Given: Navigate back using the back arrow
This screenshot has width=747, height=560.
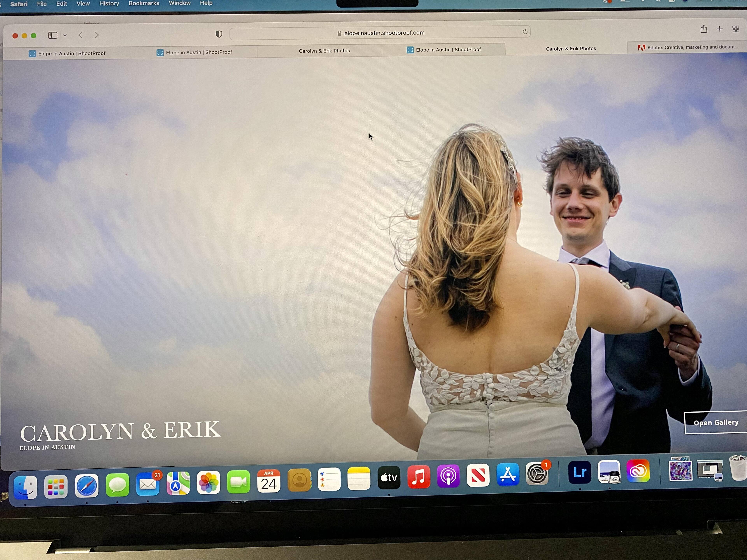Looking at the screenshot, I should click(80, 35).
